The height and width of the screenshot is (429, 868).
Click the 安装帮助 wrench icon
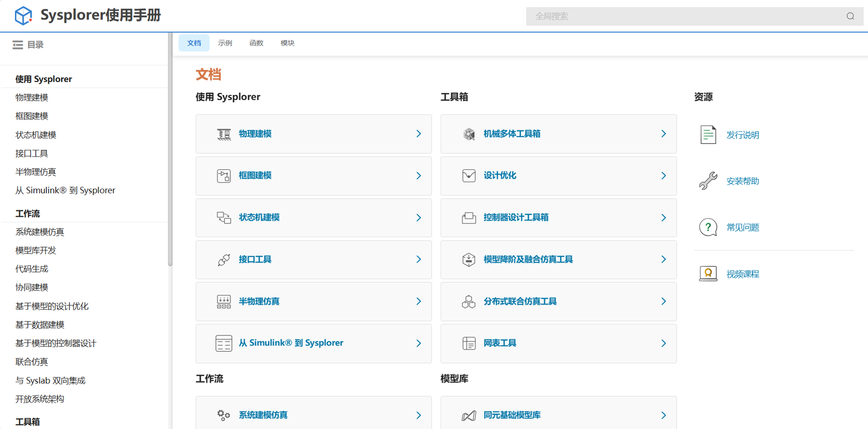click(708, 181)
